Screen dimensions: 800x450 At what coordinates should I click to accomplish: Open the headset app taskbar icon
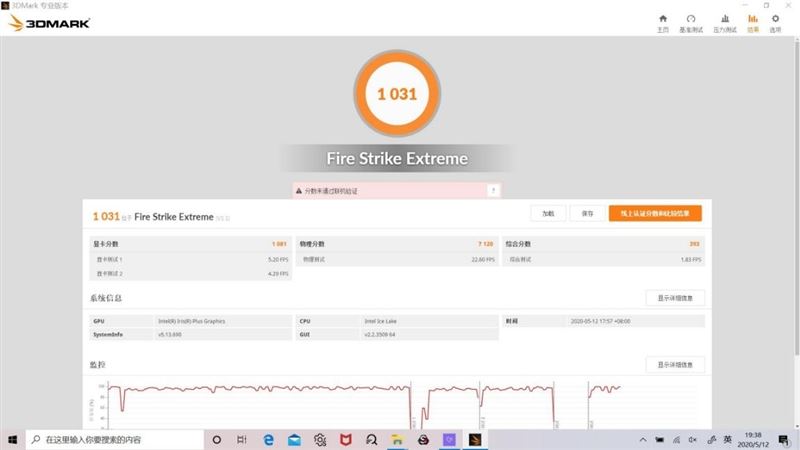(x=371, y=439)
